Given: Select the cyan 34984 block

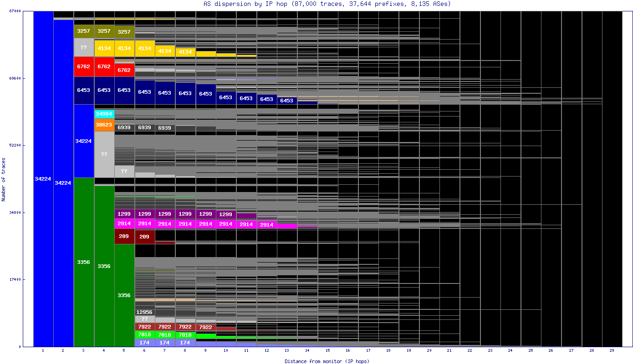Looking at the screenshot, I should point(104,114).
